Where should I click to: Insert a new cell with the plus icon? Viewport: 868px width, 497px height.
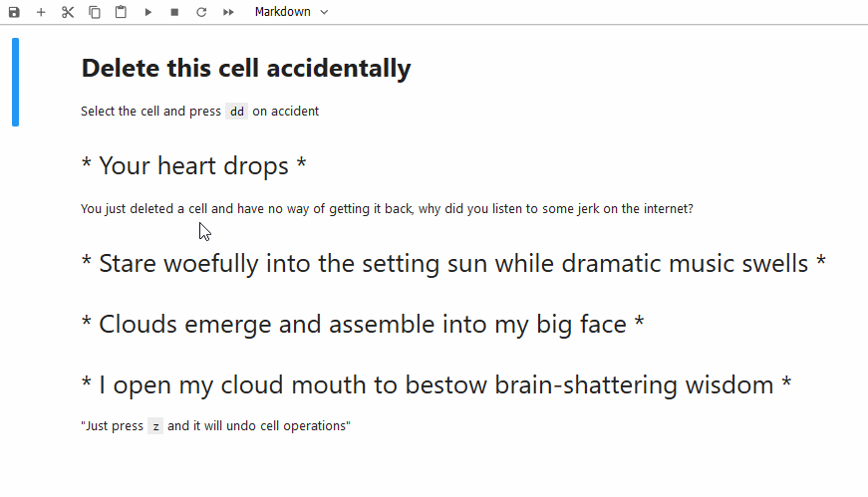[x=41, y=12]
